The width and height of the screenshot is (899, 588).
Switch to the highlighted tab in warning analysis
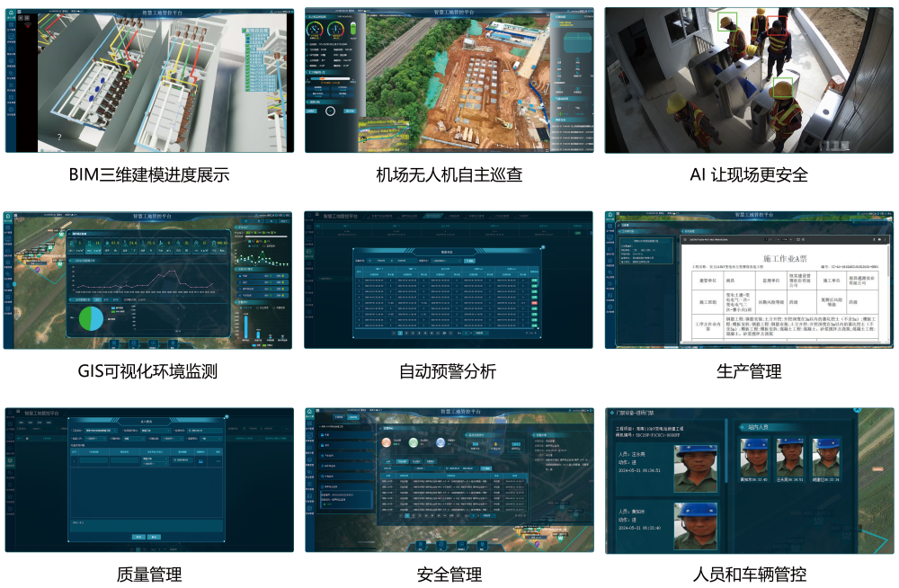(434, 217)
